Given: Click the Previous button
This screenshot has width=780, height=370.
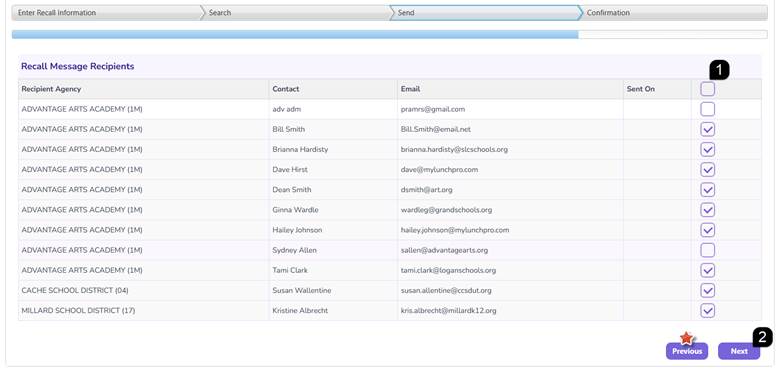Looking at the screenshot, I should (x=687, y=351).
